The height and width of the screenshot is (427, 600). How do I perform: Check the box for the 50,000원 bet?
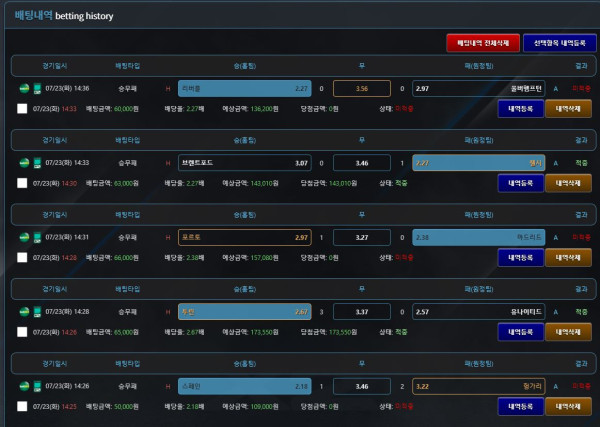[x=22, y=407]
